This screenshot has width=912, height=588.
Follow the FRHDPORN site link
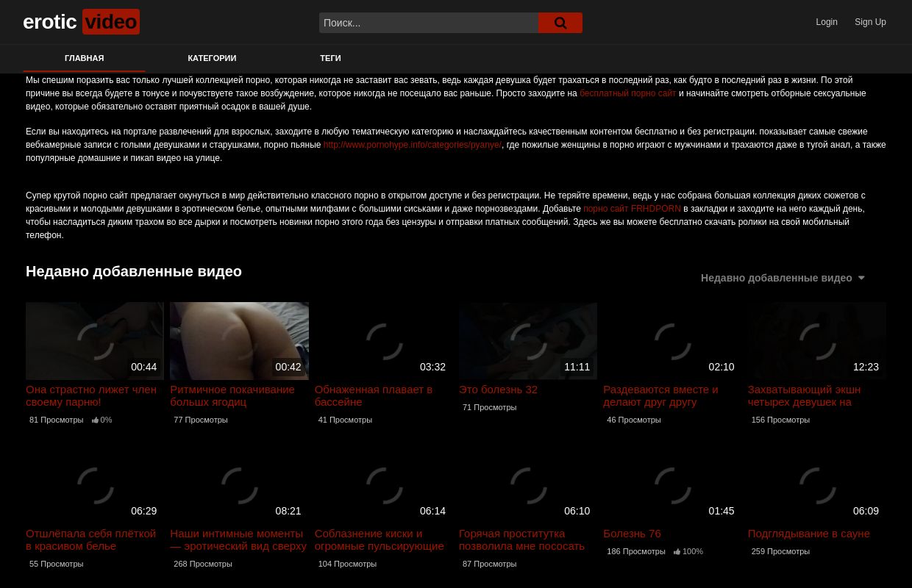632,209
